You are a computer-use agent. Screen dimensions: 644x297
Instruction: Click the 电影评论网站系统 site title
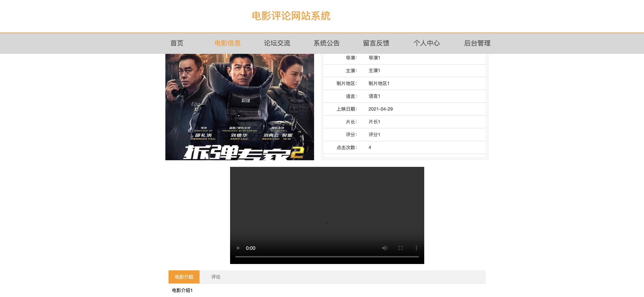(x=291, y=16)
